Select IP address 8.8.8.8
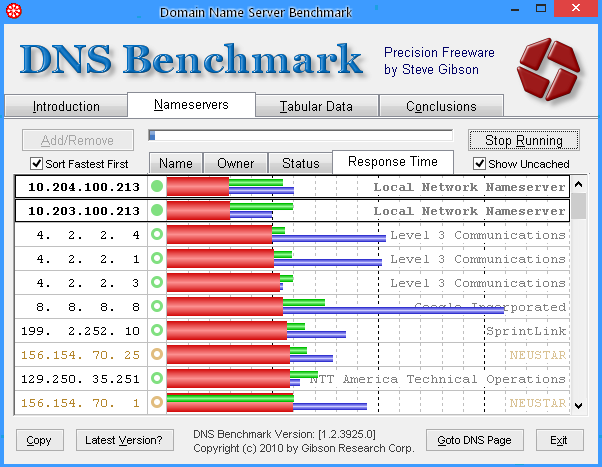Image resolution: width=602 pixels, height=467 pixels. tap(88, 307)
